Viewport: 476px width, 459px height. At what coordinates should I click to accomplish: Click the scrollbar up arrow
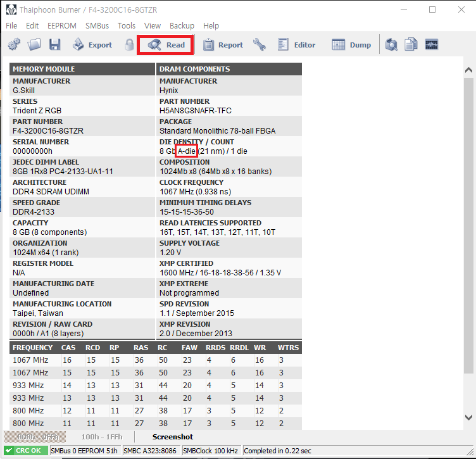(468, 70)
